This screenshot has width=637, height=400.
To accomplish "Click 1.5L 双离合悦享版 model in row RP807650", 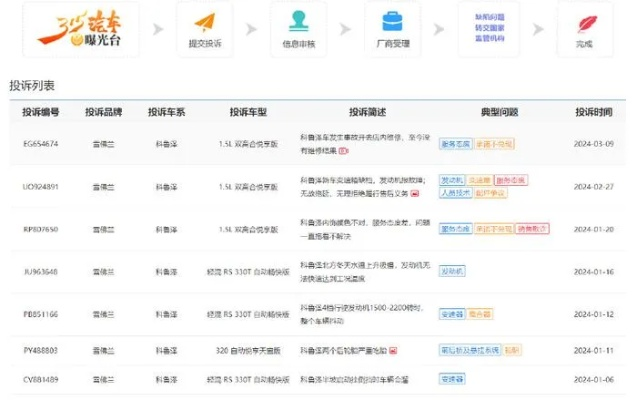I will click(248, 229).
